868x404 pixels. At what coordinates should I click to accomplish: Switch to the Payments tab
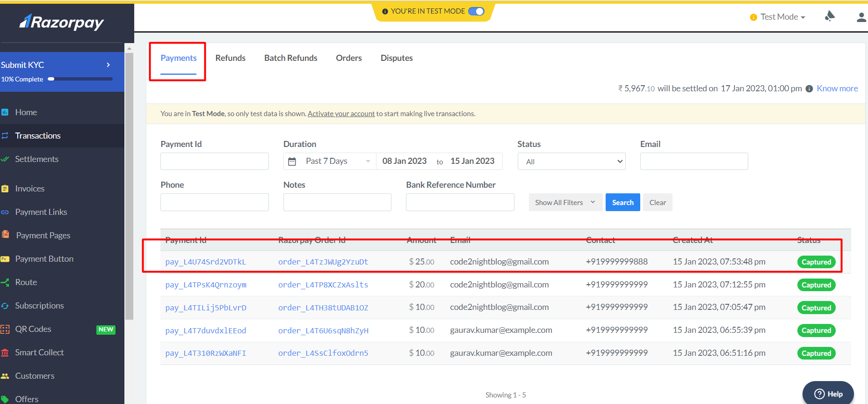pos(179,58)
